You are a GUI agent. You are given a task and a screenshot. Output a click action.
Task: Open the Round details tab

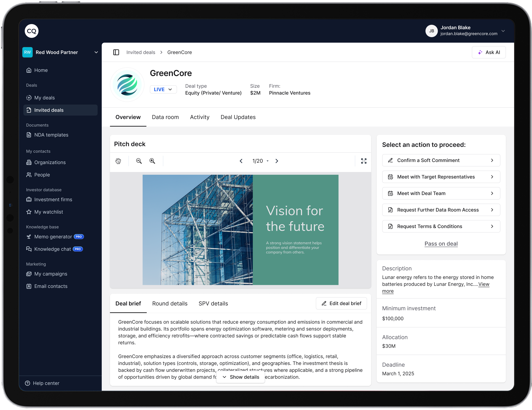coord(170,304)
